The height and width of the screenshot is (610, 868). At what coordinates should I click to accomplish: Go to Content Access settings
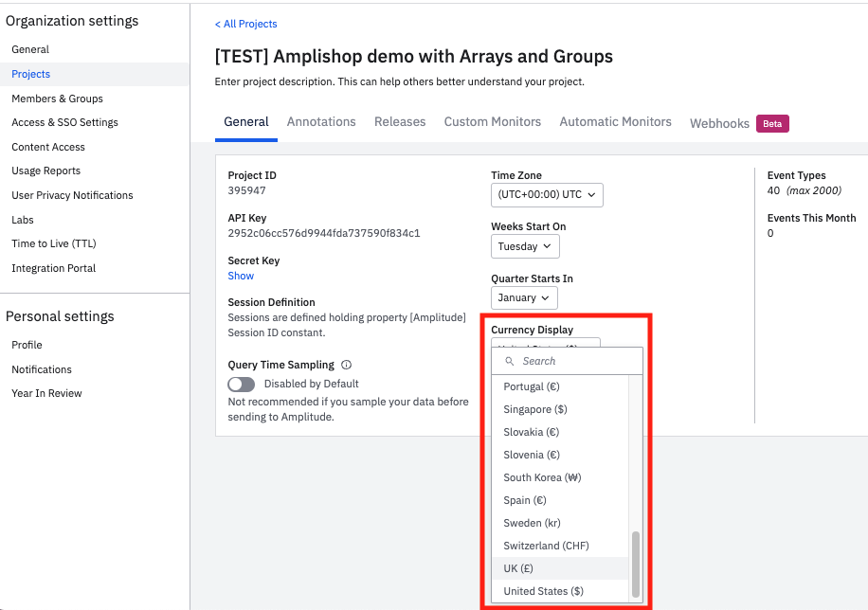click(x=48, y=147)
